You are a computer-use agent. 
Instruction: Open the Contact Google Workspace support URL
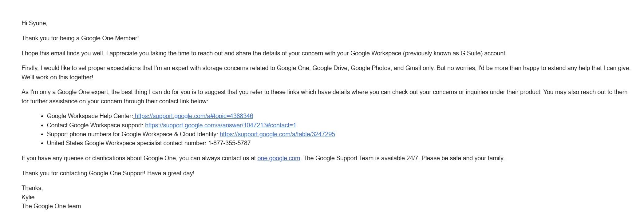pyautogui.click(x=220, y=125)
